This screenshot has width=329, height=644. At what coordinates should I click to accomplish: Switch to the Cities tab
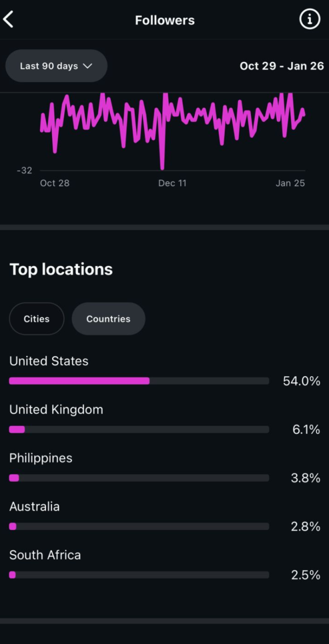37,319
